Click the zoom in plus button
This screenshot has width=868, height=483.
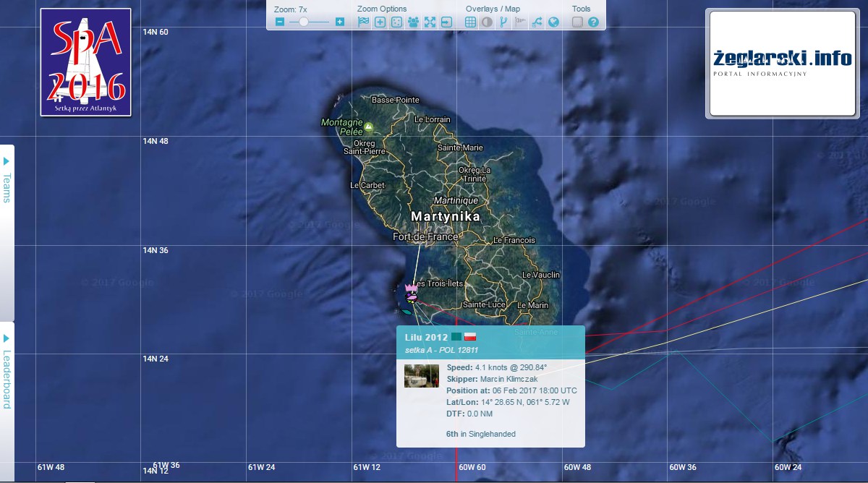[x=340, y=22]
